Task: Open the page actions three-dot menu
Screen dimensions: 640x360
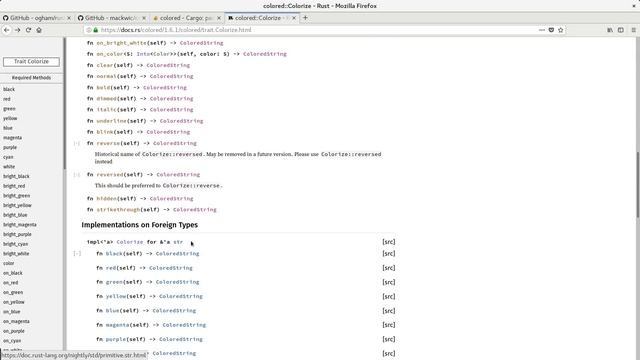Action: (542, 30)
